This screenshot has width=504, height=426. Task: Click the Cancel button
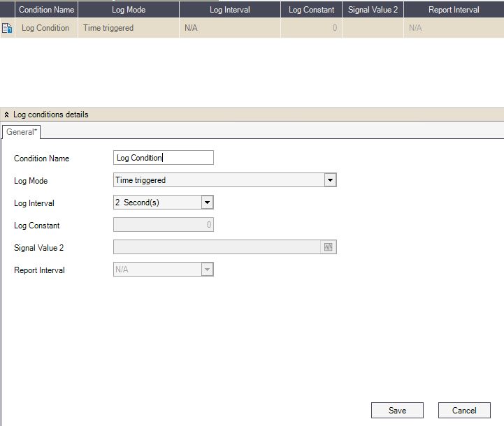pyautogui.click(x=463, y=410)
